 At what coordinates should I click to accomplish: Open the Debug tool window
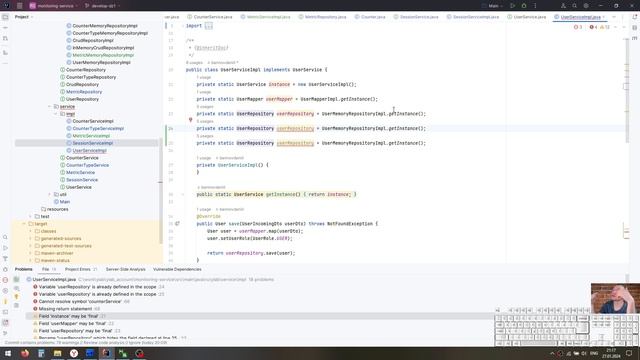(5, 269)
